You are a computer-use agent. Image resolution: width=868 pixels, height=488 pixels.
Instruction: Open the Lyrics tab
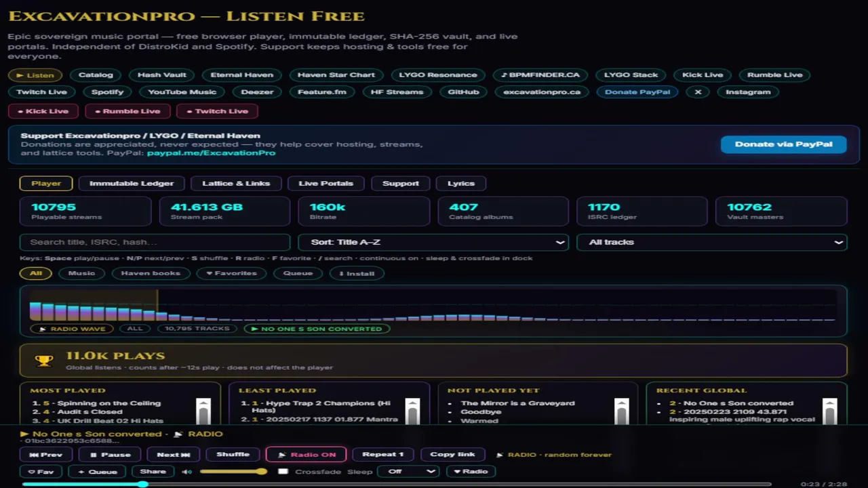click(x=461, y=183)
